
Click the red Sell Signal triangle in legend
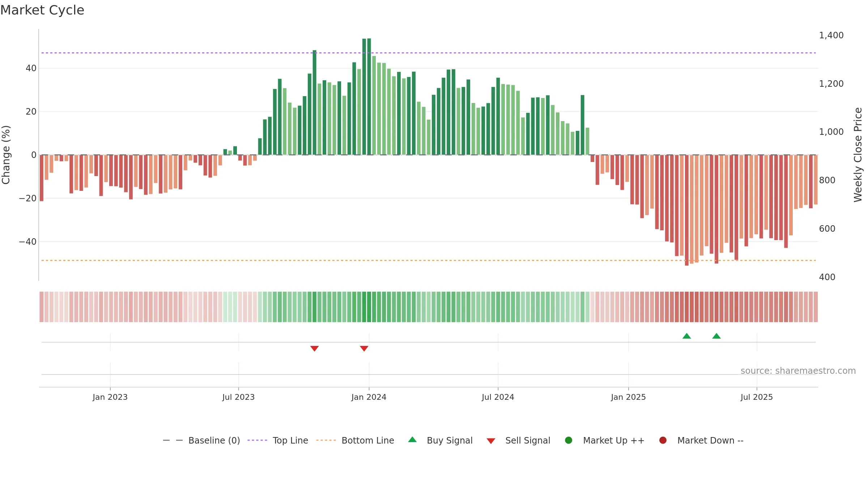(491, 441)
